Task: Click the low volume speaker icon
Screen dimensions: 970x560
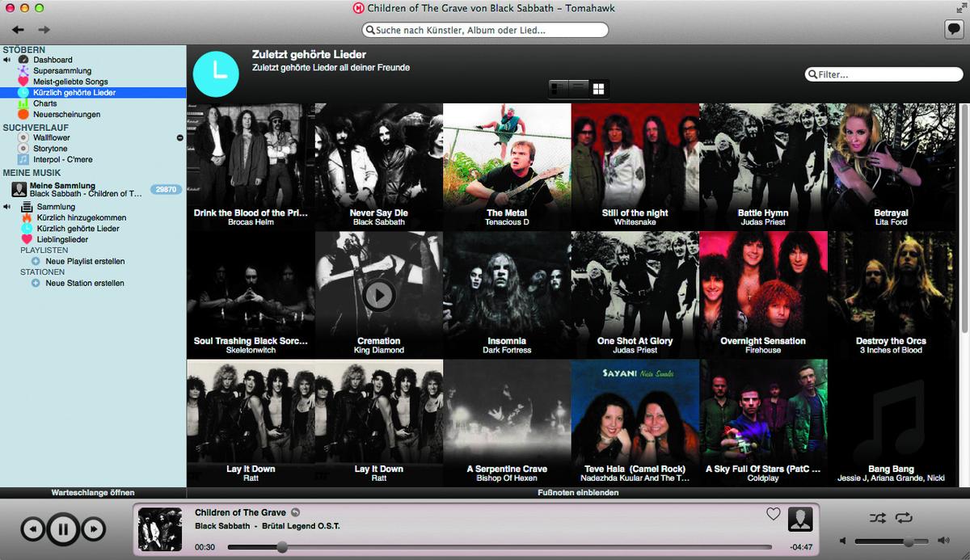Action: point(843,541)
